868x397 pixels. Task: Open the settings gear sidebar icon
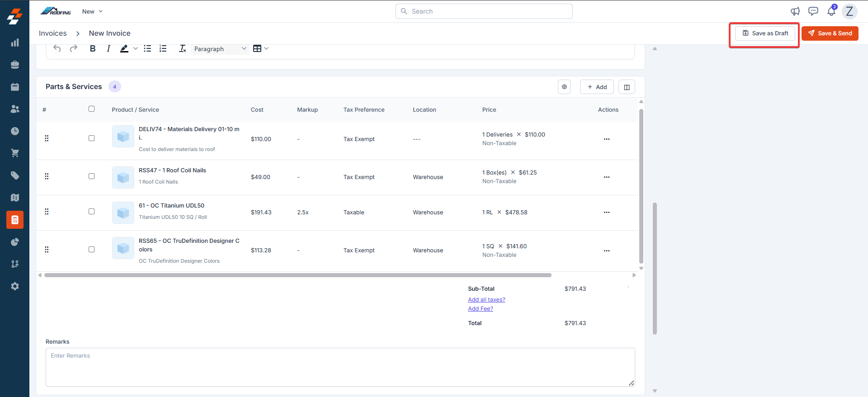click(15, 286)
